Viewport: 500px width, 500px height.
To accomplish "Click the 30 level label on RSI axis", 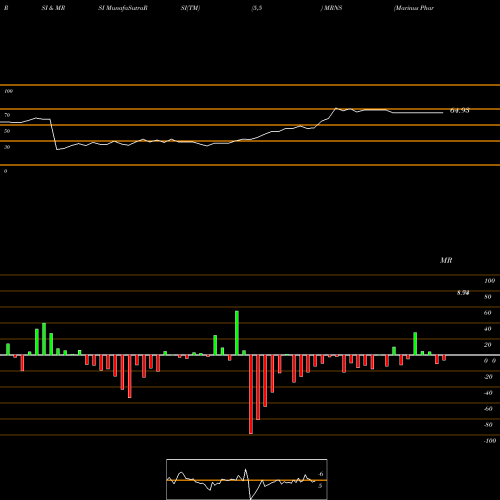I will pos(7,147).
